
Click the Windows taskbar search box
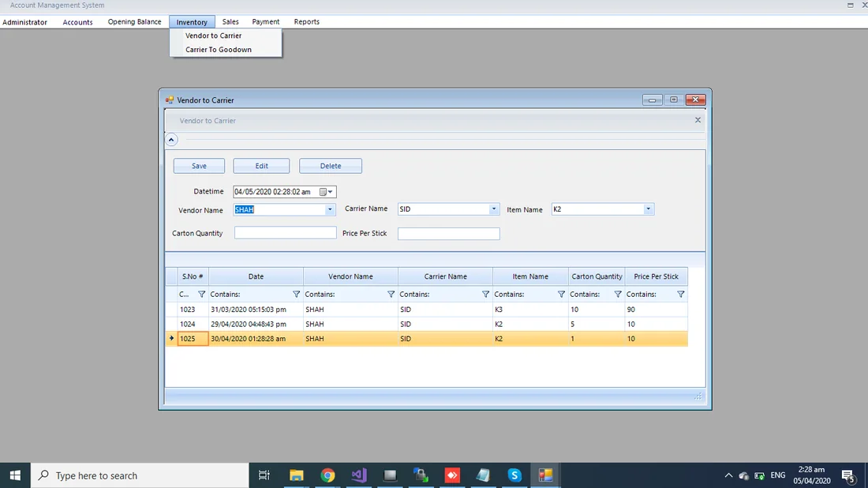140,475
